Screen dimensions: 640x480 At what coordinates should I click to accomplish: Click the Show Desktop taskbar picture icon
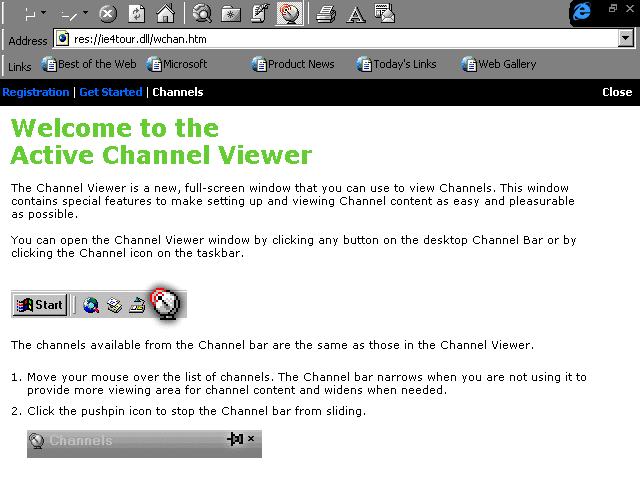(137, 305)
